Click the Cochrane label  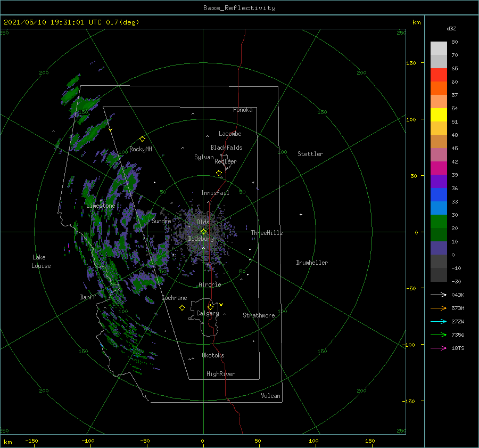point(174,298)
